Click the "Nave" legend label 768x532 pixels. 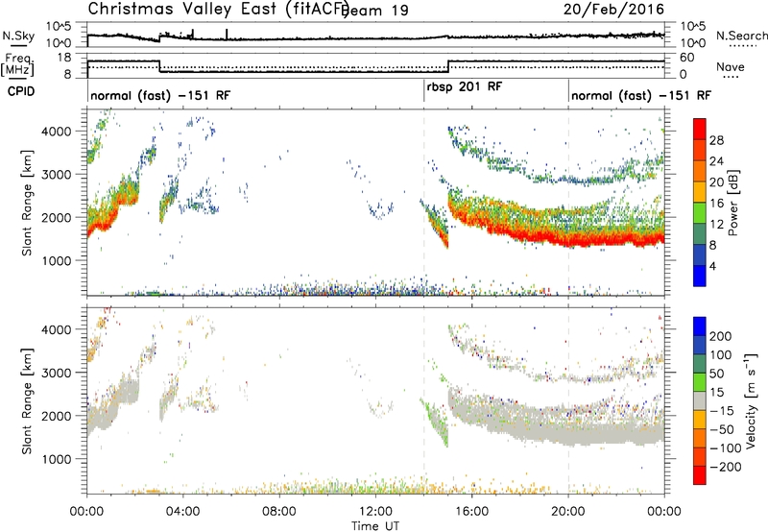pyautogui.click(x=731, y=66)
